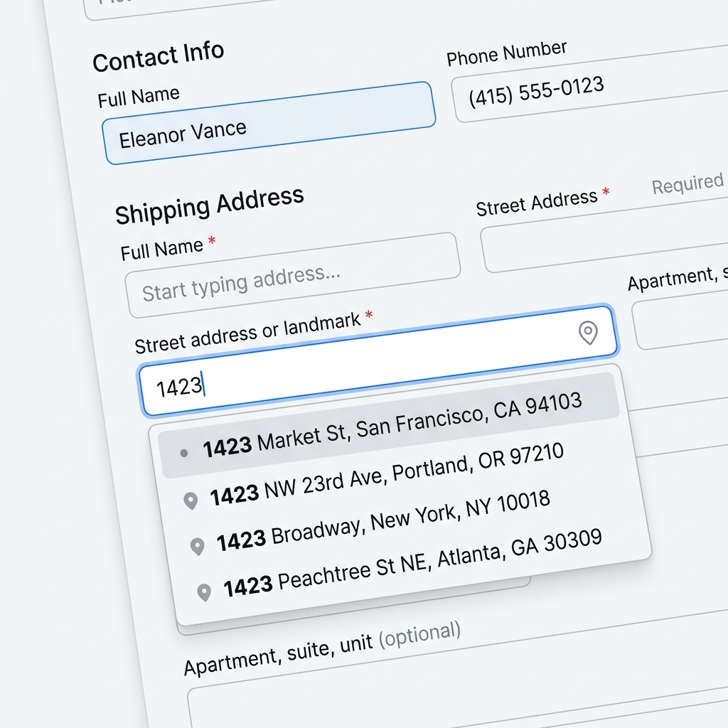Viewport: 728px width, 728px height.
Task: Click the Full Name label under Shipping Address
Action: click(161, 250)
